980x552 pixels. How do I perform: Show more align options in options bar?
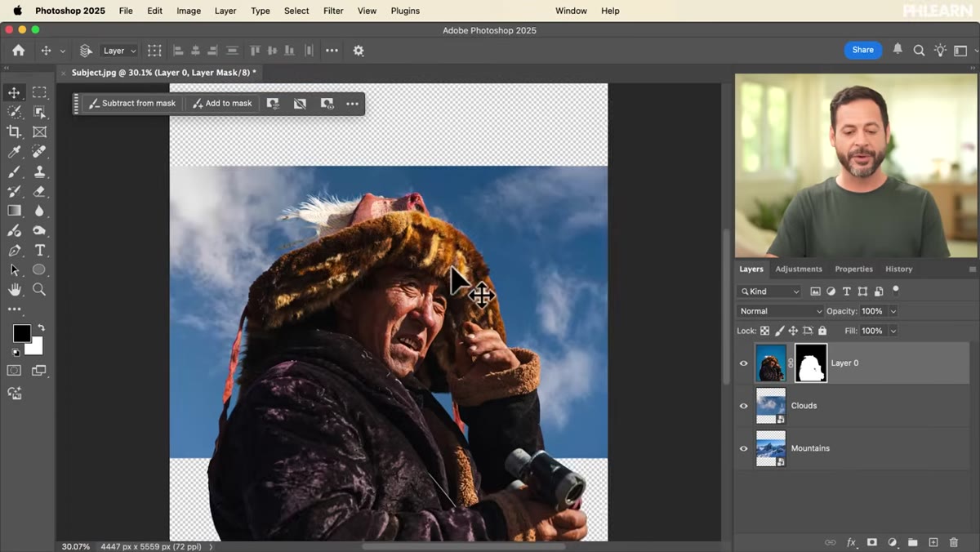tap(332, 51)
